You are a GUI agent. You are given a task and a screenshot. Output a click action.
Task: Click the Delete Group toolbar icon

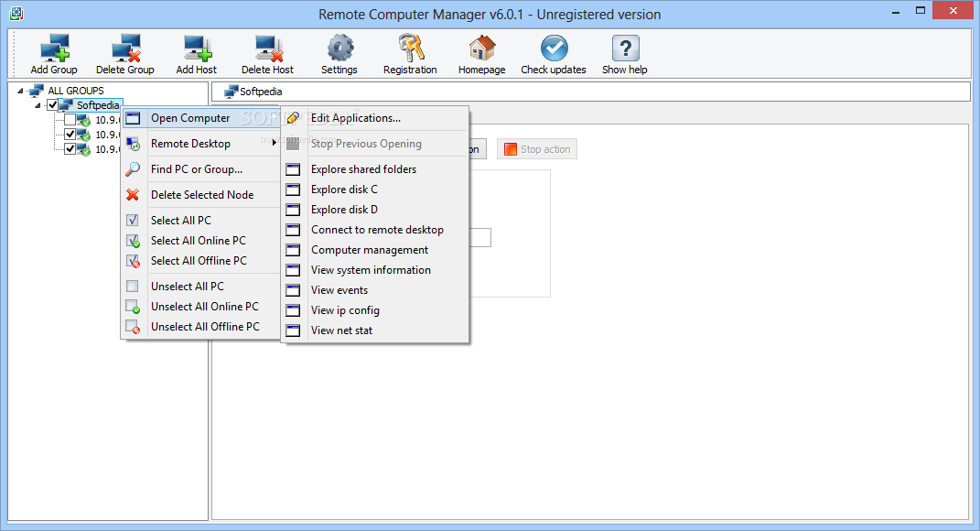point(125,49)
